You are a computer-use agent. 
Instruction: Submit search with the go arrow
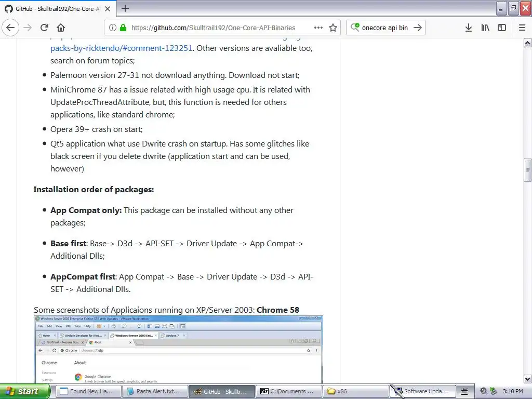pyautogui.click(x=418, y=28)
